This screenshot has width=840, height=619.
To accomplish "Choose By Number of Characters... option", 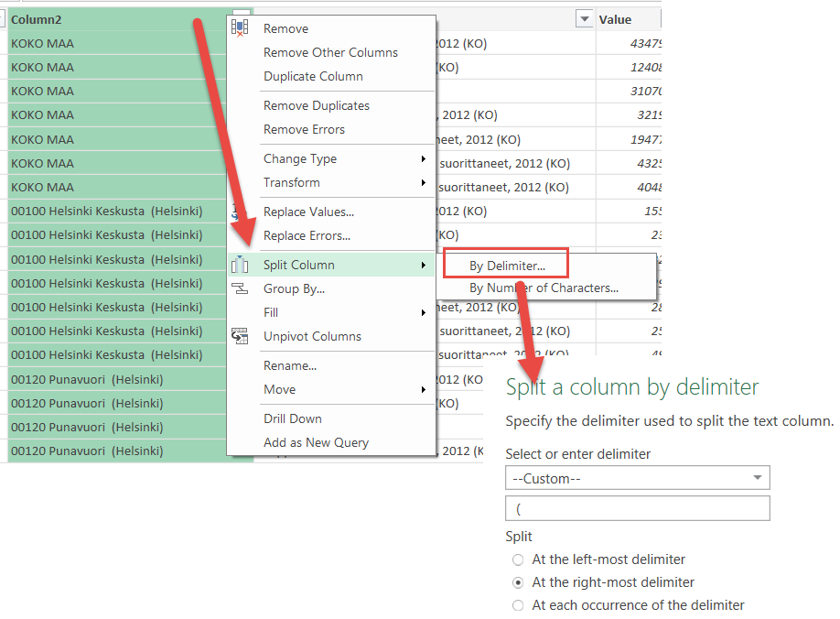I will [544, 288].
